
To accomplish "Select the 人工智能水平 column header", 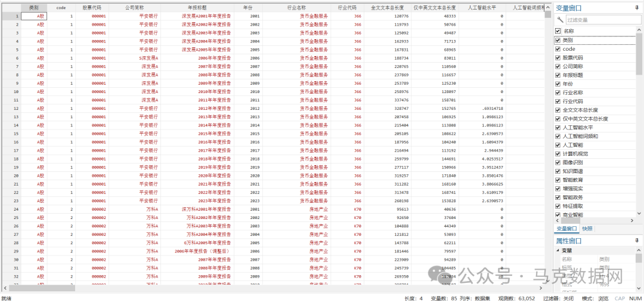I will tap(482, 7).
